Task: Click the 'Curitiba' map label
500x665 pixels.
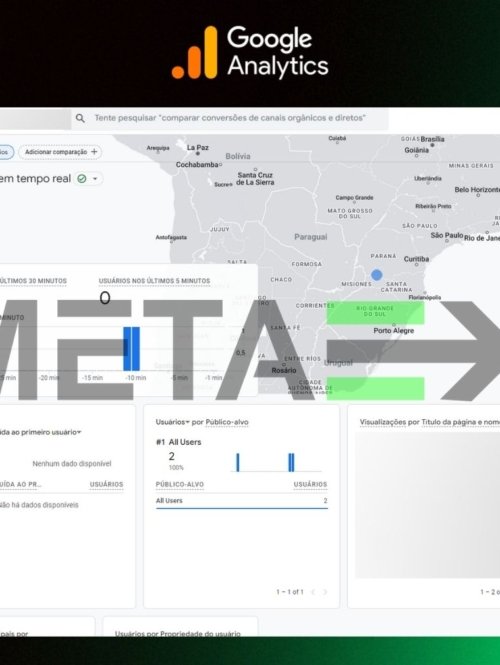Action: pyautogui.click(x=416, y=259)
